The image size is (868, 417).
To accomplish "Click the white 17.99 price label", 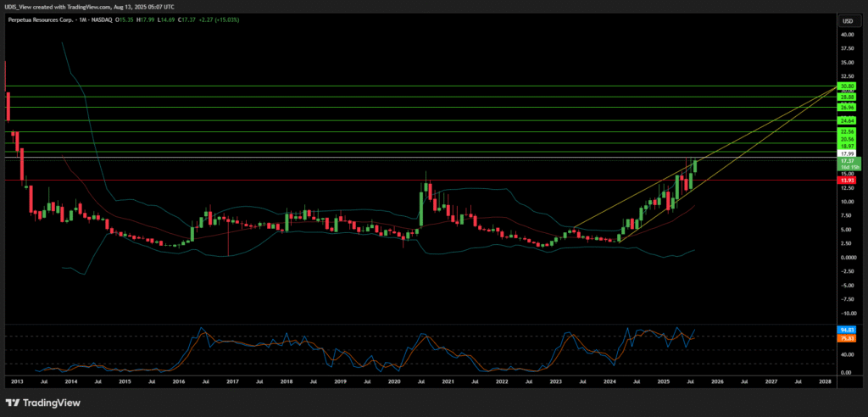I will [846, 153].
